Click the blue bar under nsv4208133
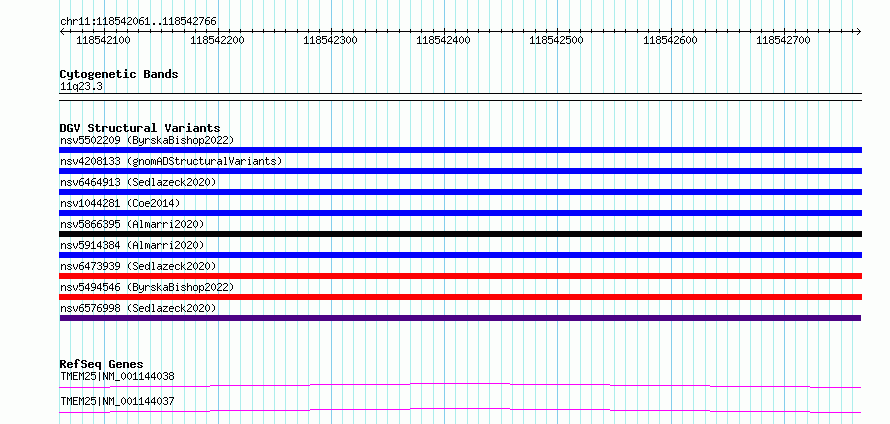Viewport: 890px width, 424px height. [x=460, y=171]
